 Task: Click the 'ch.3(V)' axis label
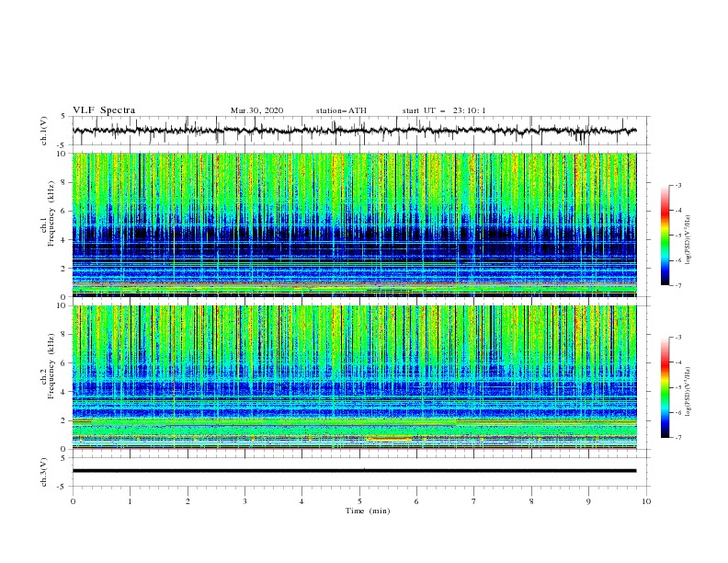tap(44, 472)
